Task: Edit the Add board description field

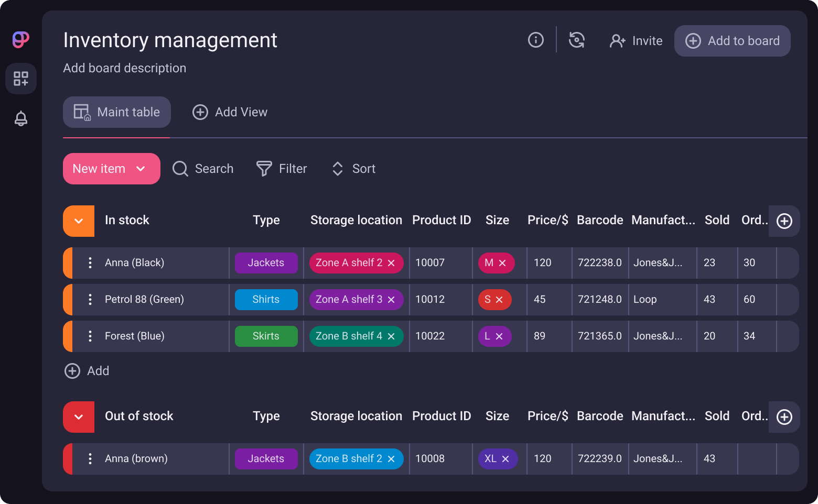Action: click(x=125, y=68)
